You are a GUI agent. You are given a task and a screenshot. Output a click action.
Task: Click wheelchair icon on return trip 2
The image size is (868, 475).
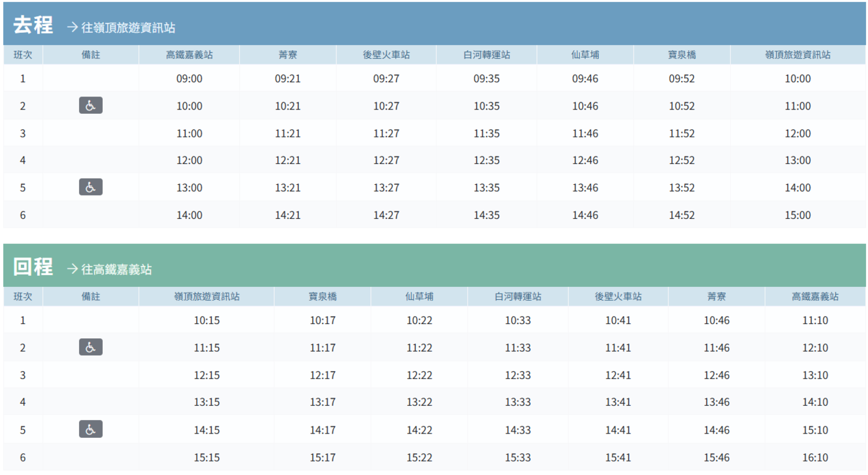coord(90,348)
